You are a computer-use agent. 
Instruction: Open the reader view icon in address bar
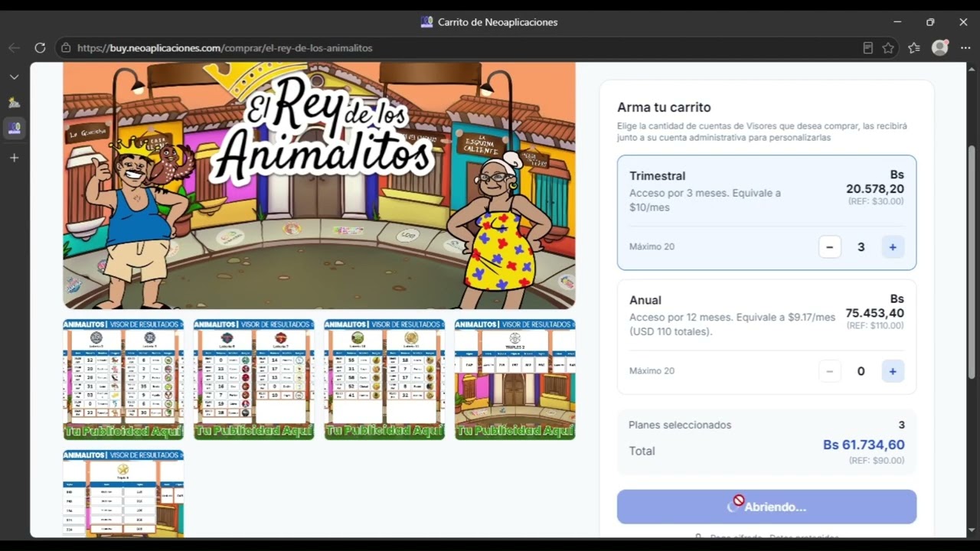pyautogui.click(x=867, y=47)
